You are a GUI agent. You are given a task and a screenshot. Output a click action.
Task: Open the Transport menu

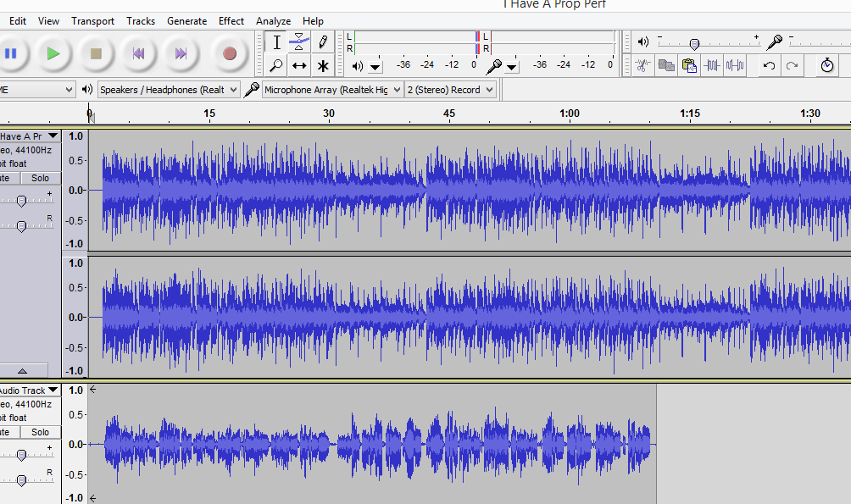92,20
